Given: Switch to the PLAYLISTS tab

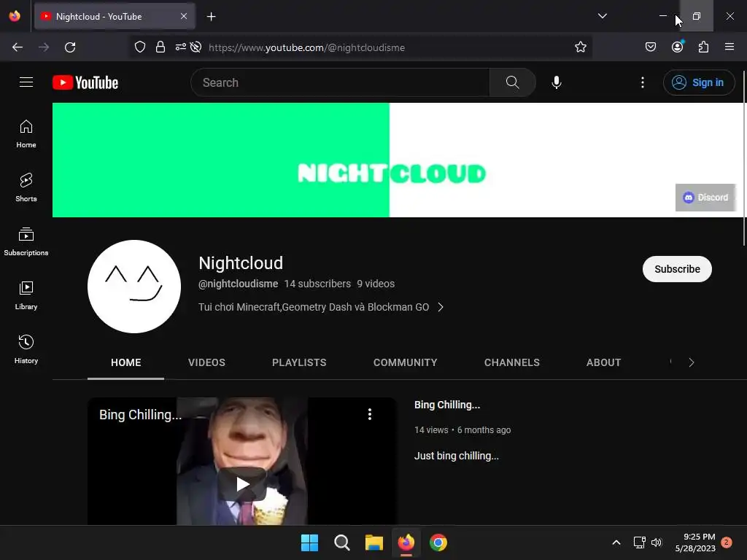Looking at the screenshot, I should click(x=299, y=362).
